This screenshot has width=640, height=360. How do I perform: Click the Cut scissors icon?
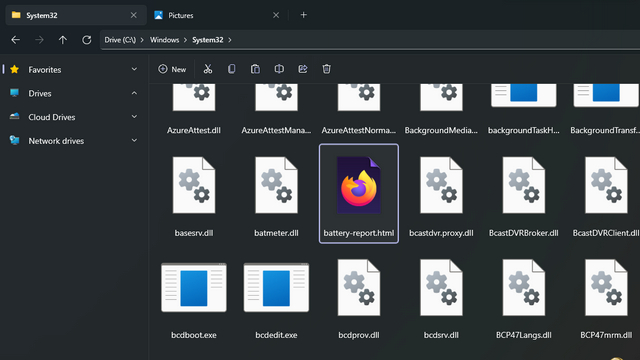click(x=208, y=69)
